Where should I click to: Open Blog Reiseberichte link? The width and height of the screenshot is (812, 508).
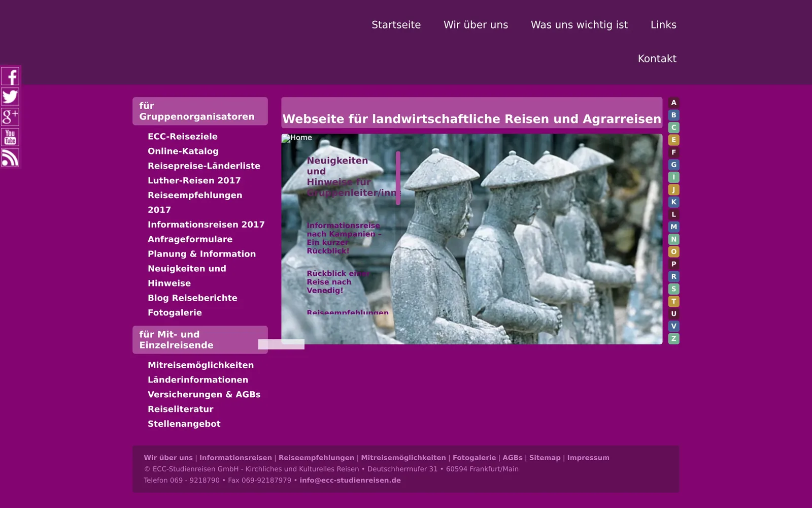click(192, 298)
